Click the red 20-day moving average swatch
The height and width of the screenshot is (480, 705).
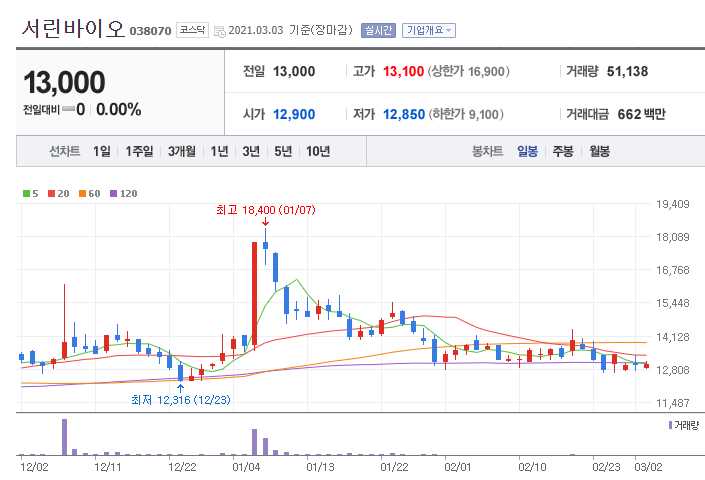pyautogui.click(x=52, y=194)
